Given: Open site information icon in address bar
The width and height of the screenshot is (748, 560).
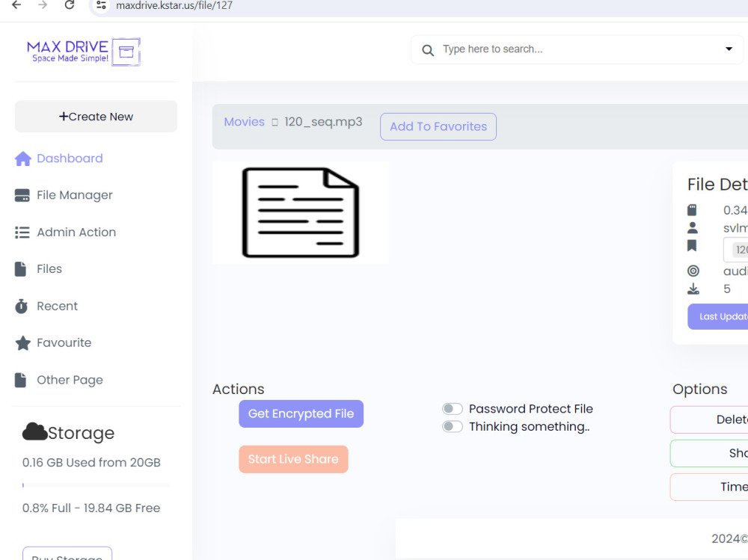Looking at the screenshot, I should coord(101,5).
